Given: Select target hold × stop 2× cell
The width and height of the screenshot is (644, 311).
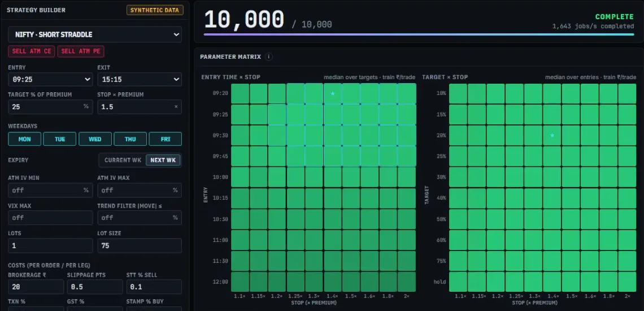Looking at the screenshot, I should pyautogui.click(x=627, y=282).
